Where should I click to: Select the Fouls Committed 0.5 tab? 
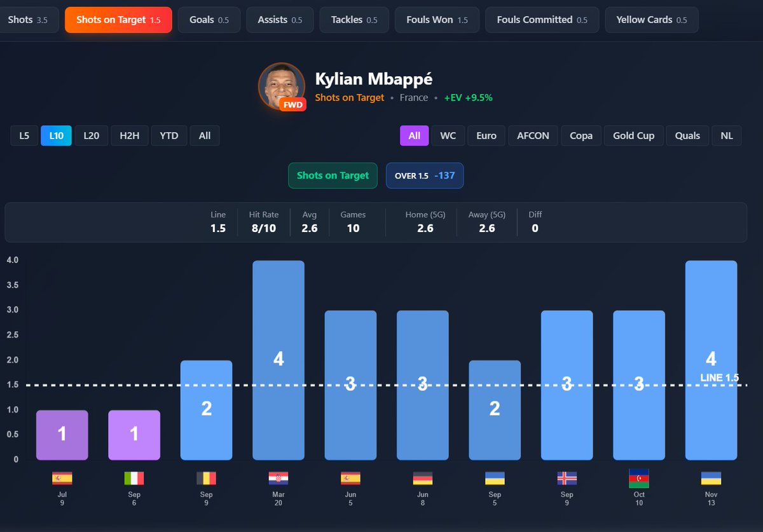542,20
